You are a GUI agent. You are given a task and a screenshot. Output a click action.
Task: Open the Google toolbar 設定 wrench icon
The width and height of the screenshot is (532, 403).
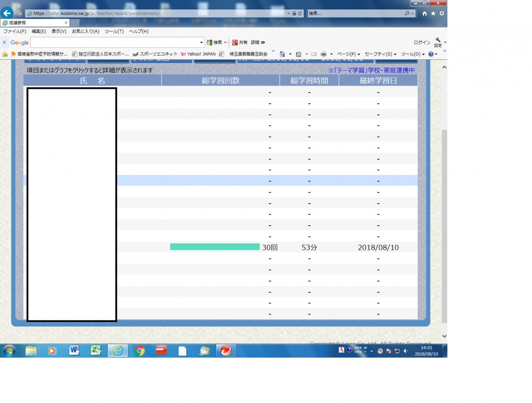point(438,43)
